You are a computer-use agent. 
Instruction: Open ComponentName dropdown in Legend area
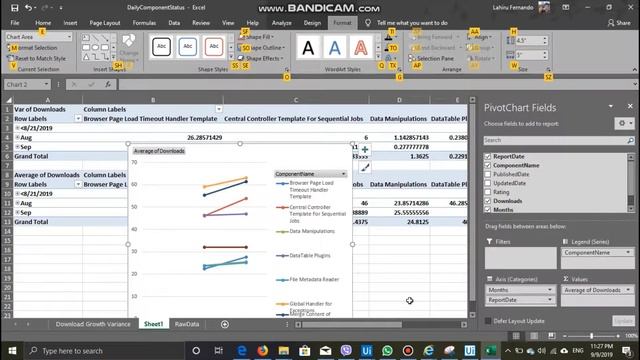click(x=628, y=253)
